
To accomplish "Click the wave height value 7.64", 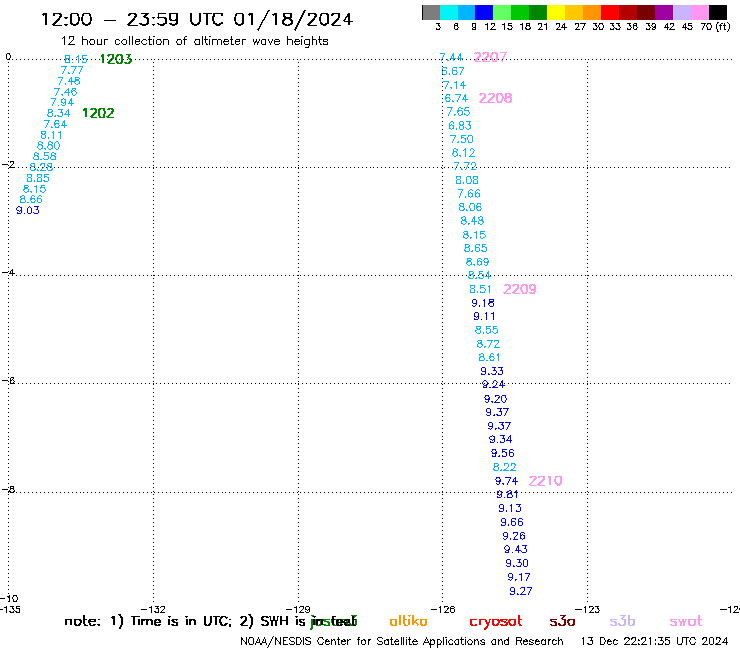I will point(55,124).
